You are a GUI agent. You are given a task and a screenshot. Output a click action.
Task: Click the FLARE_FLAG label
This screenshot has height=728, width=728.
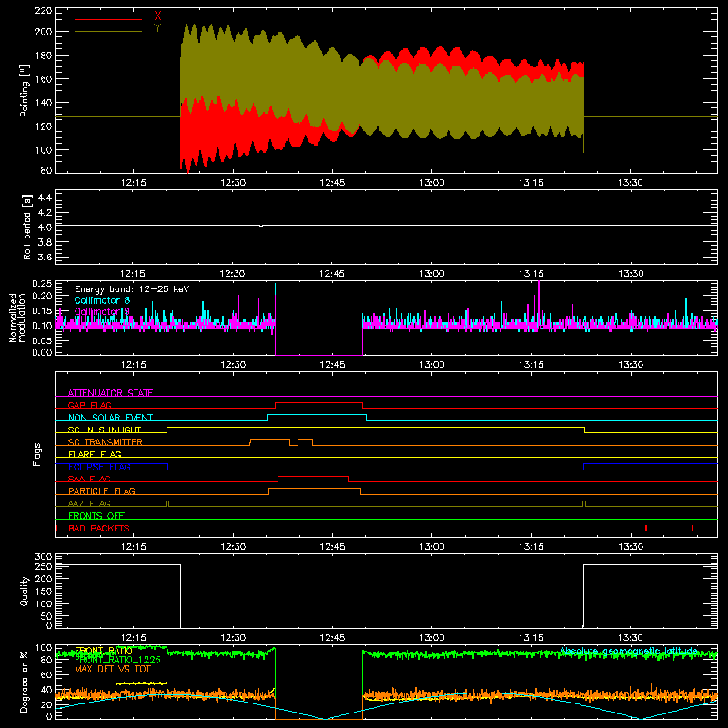95,454
